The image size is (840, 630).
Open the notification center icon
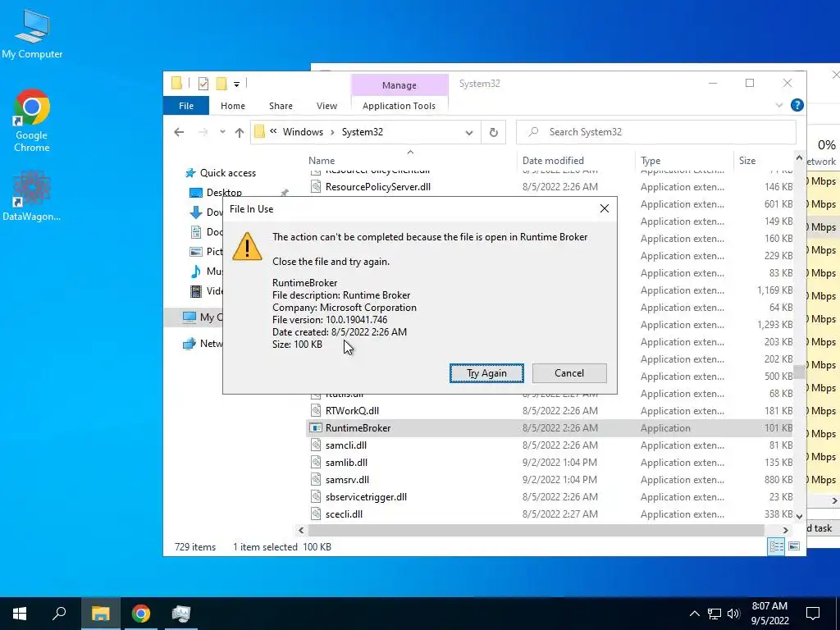(x=813, y=614)
